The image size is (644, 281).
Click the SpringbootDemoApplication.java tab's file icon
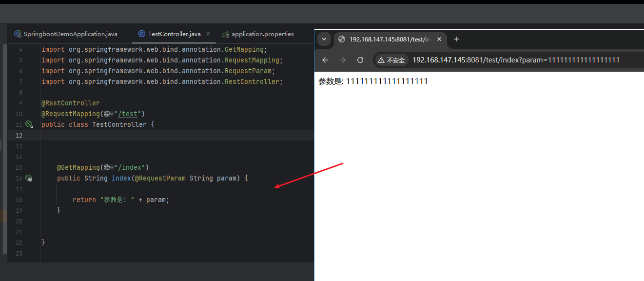(18, 34)
